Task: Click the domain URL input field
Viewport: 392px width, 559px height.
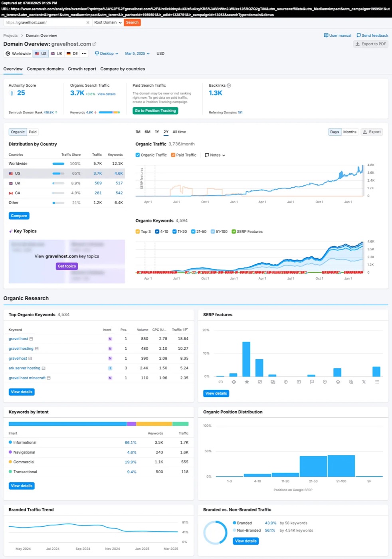Action: pos(45,23)
